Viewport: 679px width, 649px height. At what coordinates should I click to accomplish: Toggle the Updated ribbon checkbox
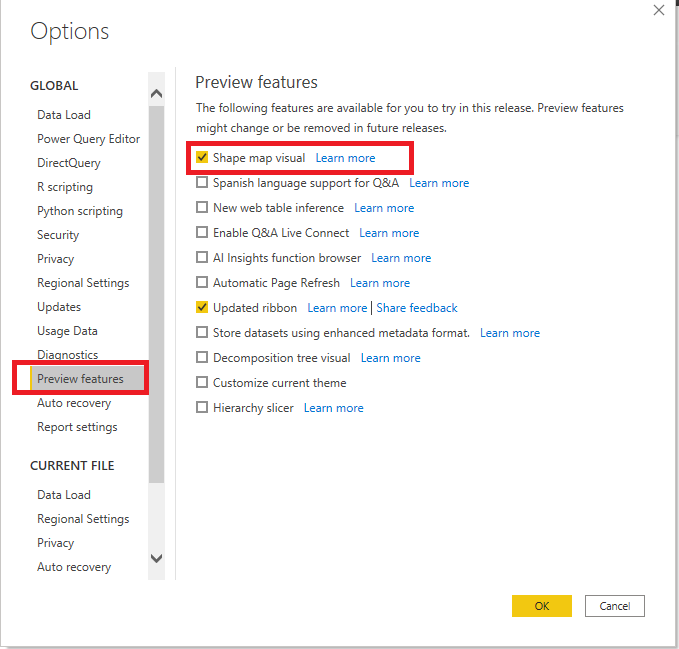tap(202, 307)
